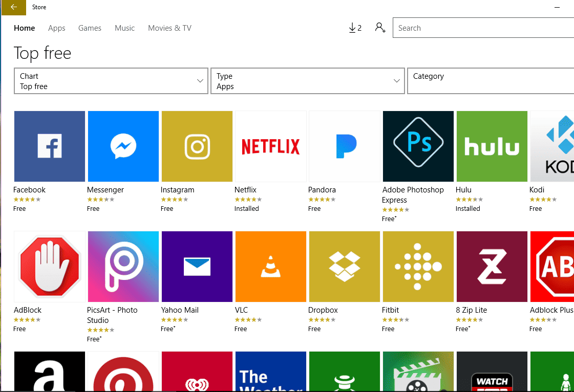Click Installed label under Hulu
The width and height of the screenshot is (574, 392).
click(468, 209)
